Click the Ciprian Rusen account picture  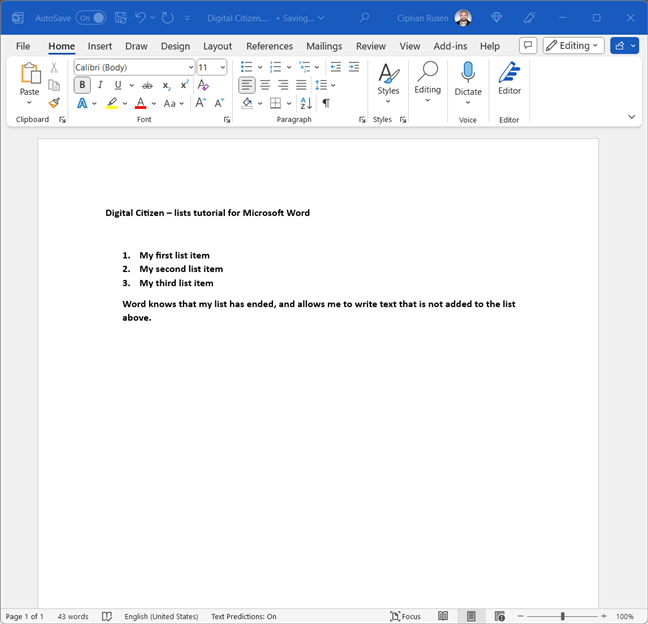click(x=463, y=18)
